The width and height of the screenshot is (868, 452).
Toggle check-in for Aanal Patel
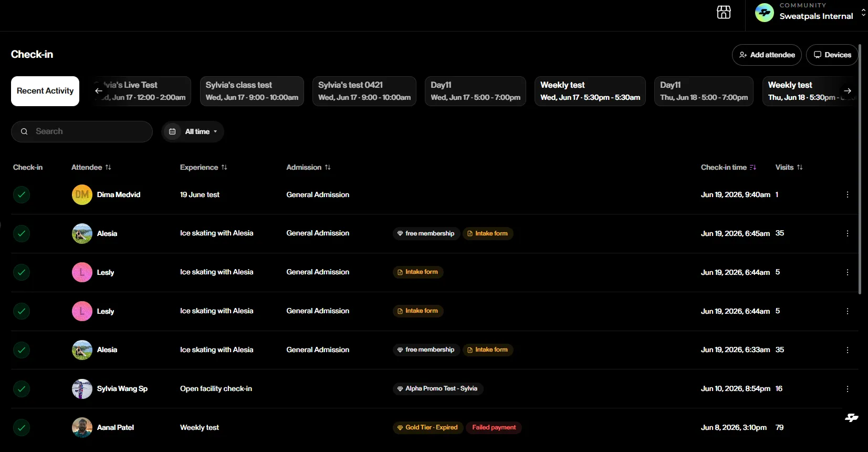[x=22, y=428]
